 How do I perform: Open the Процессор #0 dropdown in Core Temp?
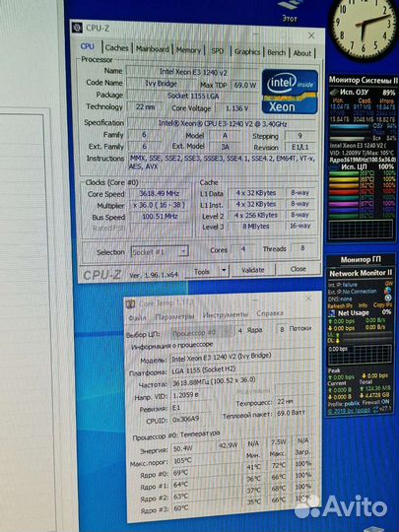202,333
